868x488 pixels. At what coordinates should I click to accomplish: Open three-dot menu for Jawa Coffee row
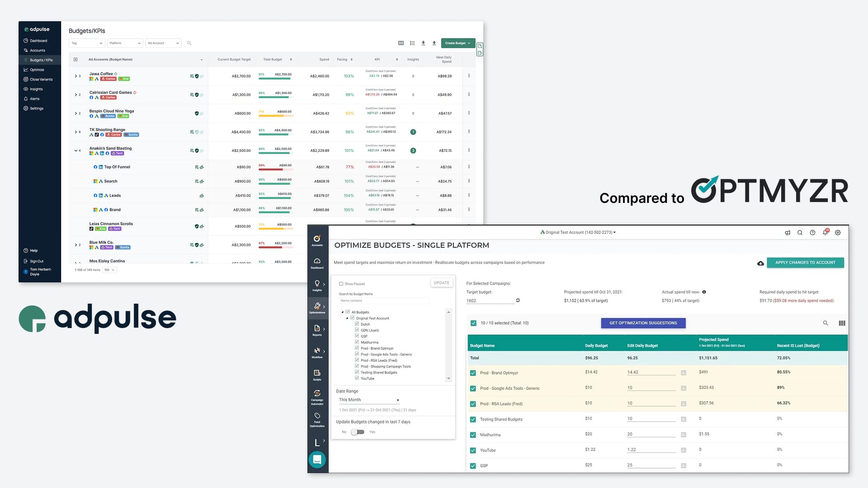click(469, 76)
